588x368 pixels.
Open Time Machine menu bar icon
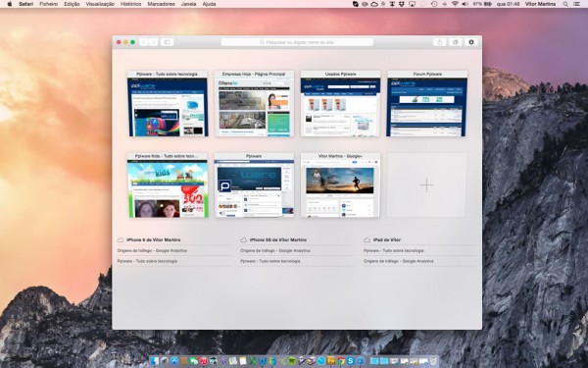click(434, 4)
